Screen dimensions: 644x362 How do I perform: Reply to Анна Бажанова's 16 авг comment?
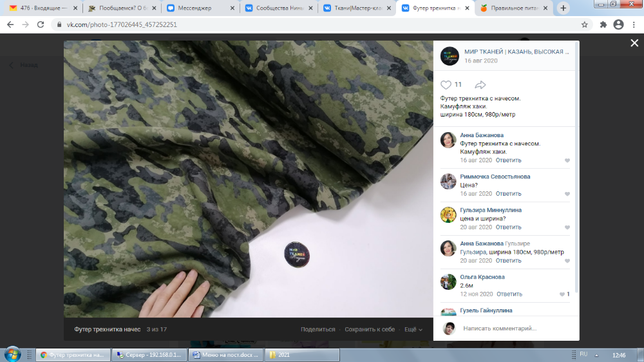tap(508, 160)
